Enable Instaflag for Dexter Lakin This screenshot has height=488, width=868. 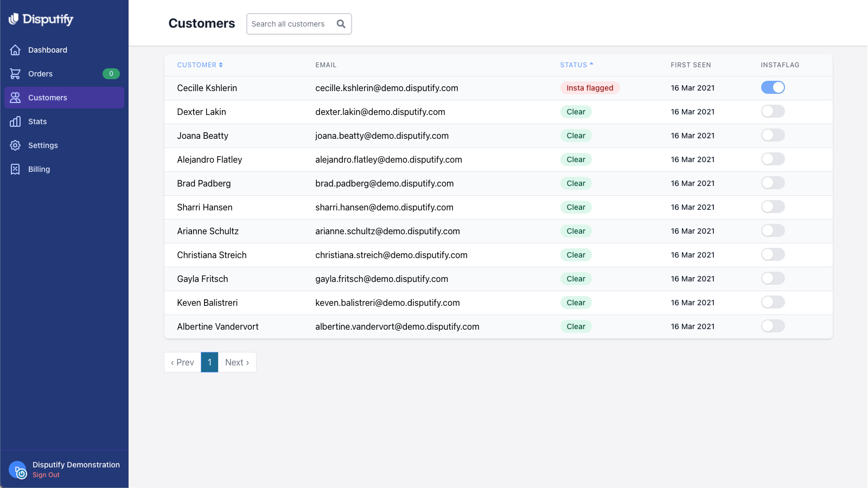[773, 111]
